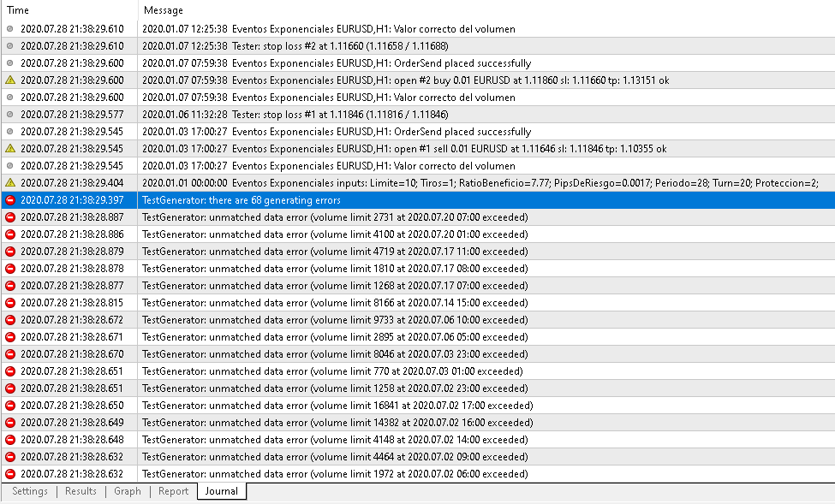Click warning icon of open #1 sell row
Image resolution: width=835 pixels, height=504 pixels.
coord(10,149)
